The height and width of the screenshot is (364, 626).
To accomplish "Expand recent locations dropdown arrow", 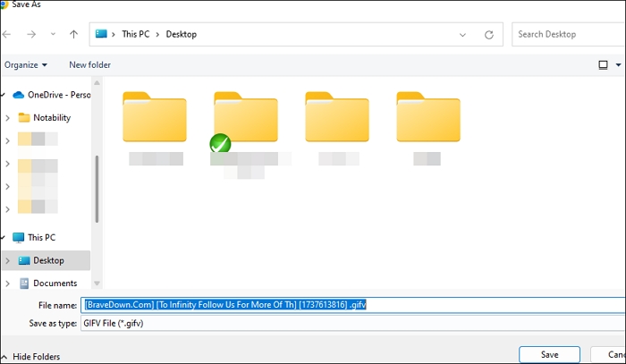I will point(52,35).
